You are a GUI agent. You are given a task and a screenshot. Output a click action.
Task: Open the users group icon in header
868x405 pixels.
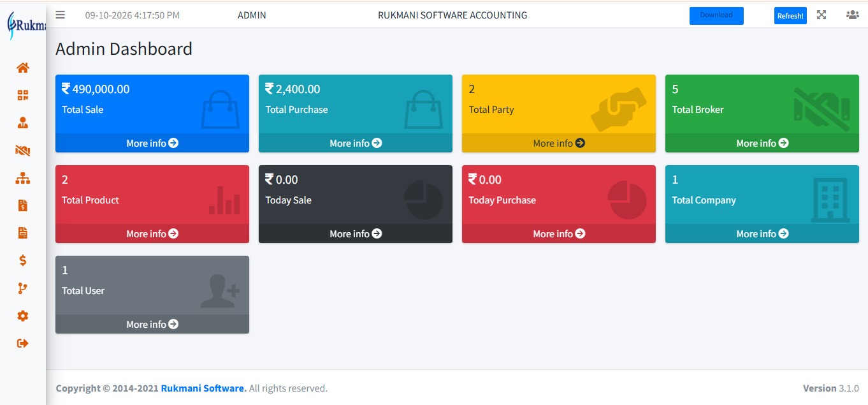point(853,15)
